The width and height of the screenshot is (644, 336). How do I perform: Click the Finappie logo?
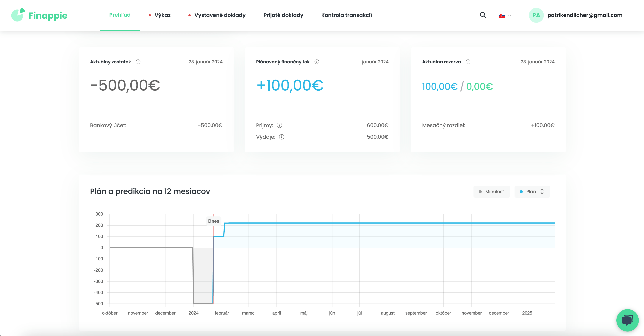click(39, 15)
